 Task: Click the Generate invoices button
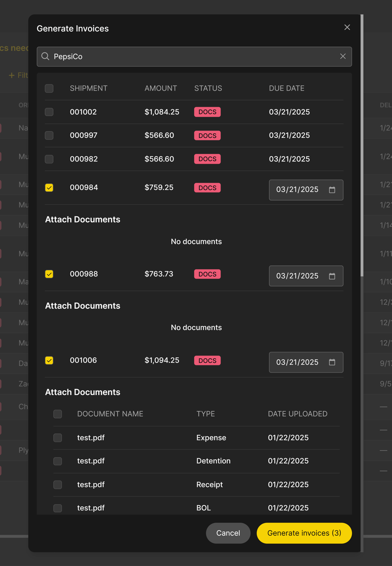pyautogui.click(x=304, y=533)
